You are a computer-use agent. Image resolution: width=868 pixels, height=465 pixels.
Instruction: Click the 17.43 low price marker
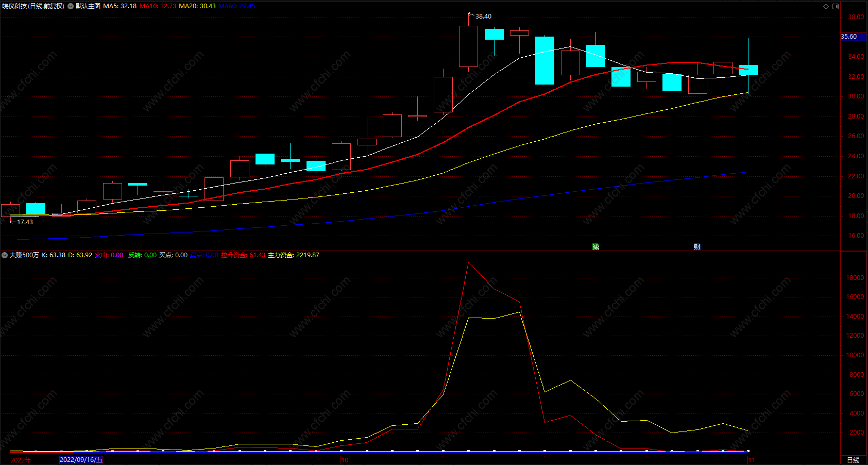coord(25,222)
